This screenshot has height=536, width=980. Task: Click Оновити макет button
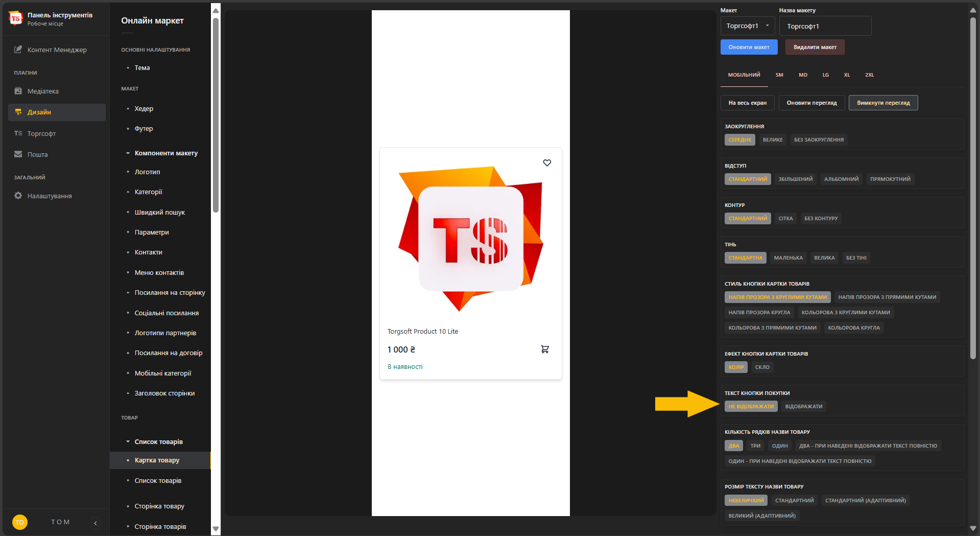tap(749, 47)
